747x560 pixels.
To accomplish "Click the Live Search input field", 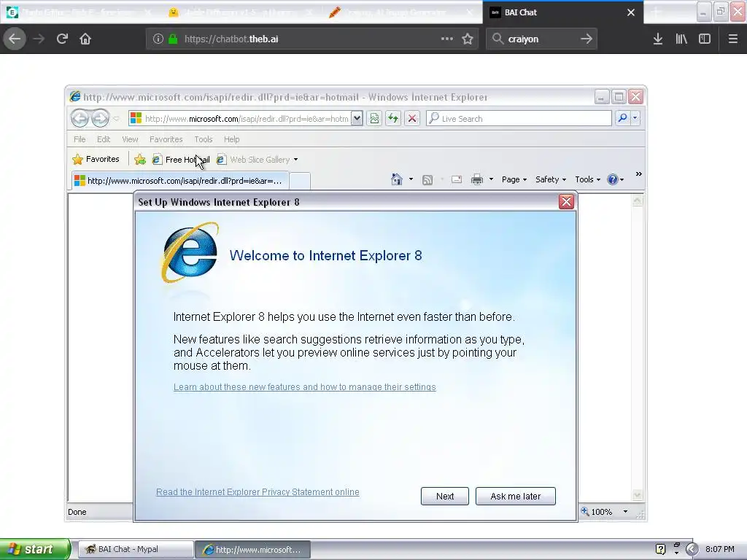I will coord(519,118).
